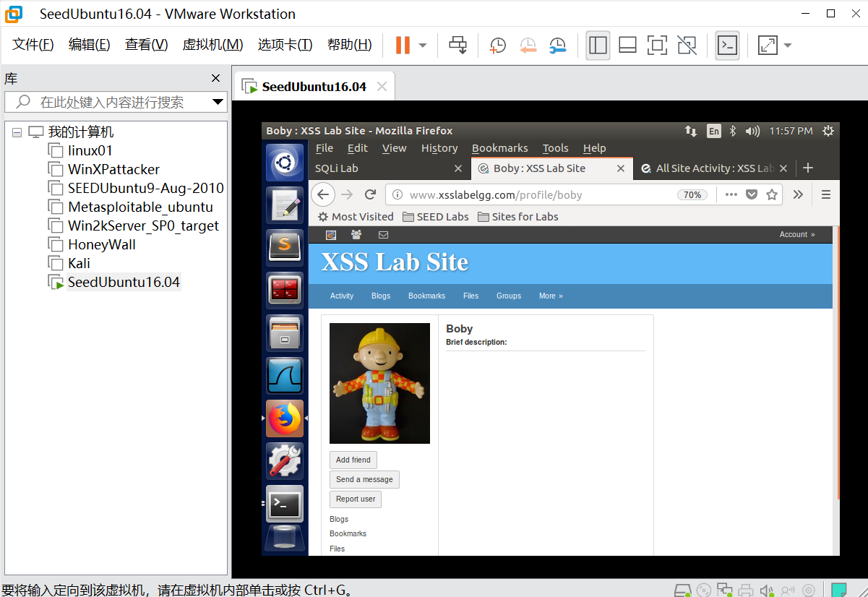This screenshot has height=597, width=868.
Task: Select WinXPattacker in the library
Action: point(113,169)
